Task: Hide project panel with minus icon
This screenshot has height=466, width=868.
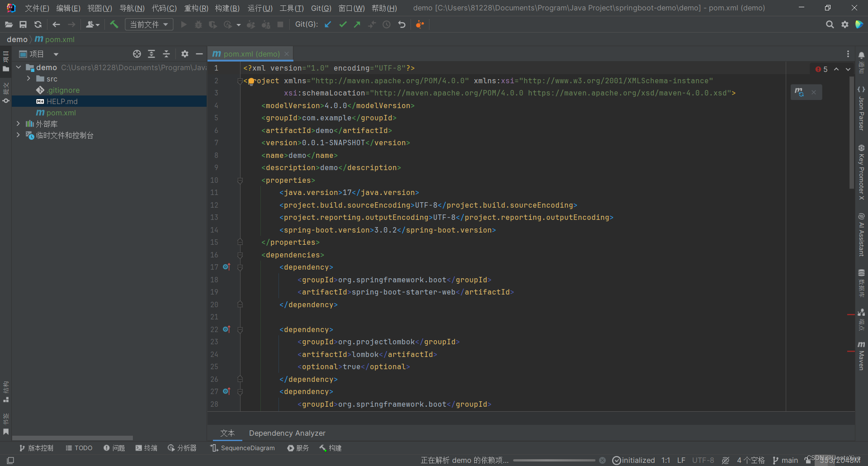Action: pos(199,54)
